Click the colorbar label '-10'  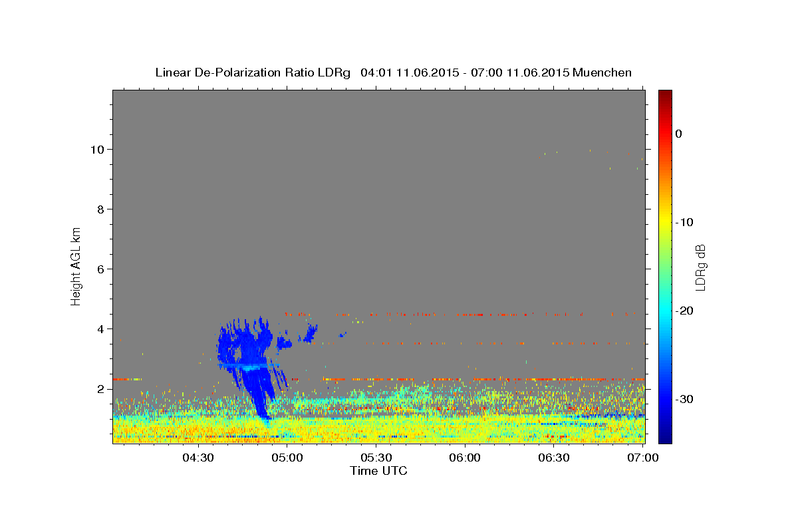click(x=684, y=222)
